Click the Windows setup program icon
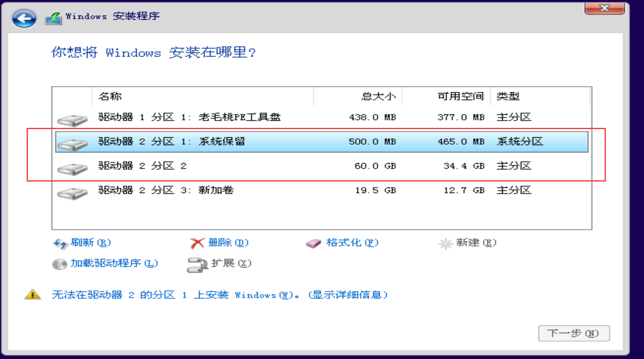This screenshot has height=359, width=644. pyautogui.click(x=54, y=18)
